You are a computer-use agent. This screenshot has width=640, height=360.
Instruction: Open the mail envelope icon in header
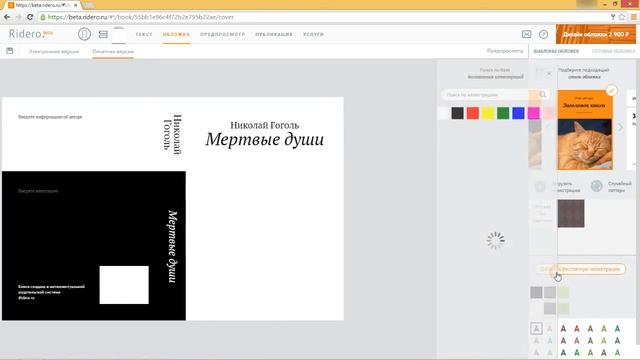coord(527,34)
